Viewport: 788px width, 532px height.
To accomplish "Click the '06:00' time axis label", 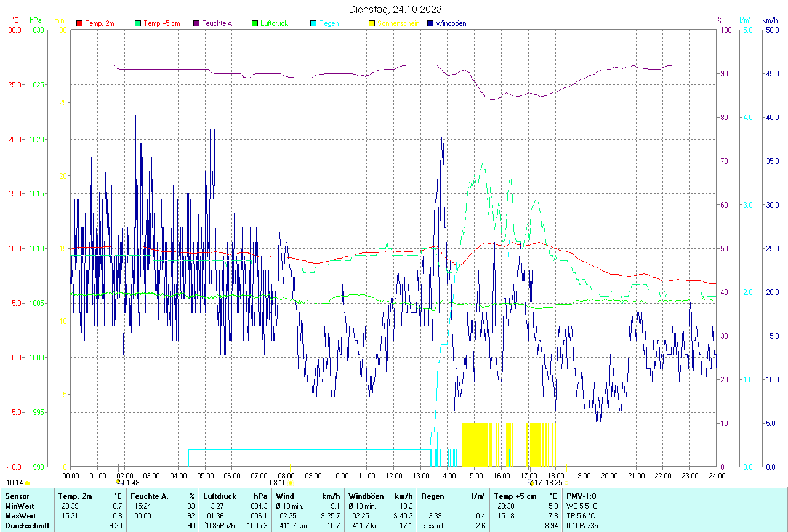I will coord(232,475).
